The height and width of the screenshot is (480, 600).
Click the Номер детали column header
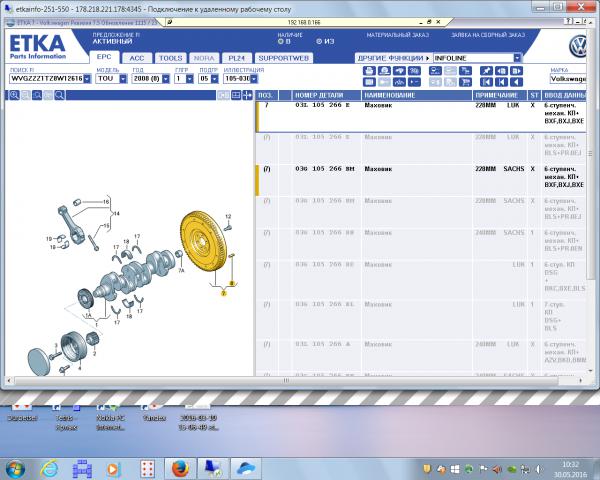point(326,95)
